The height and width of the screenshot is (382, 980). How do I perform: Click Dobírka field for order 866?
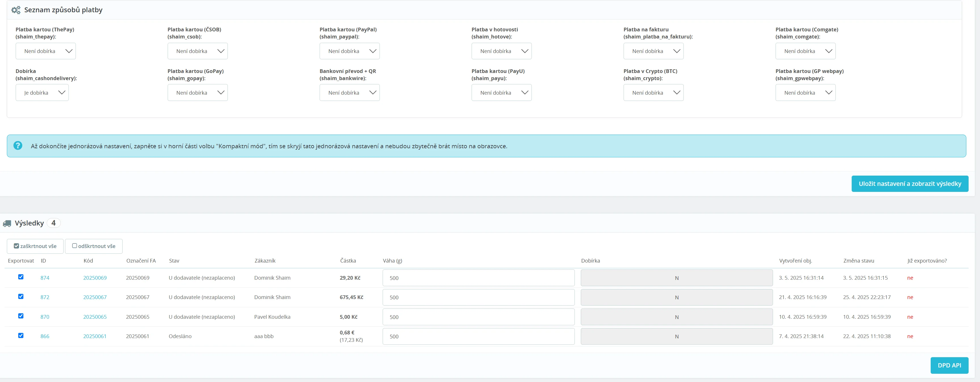tap(676, 337)
